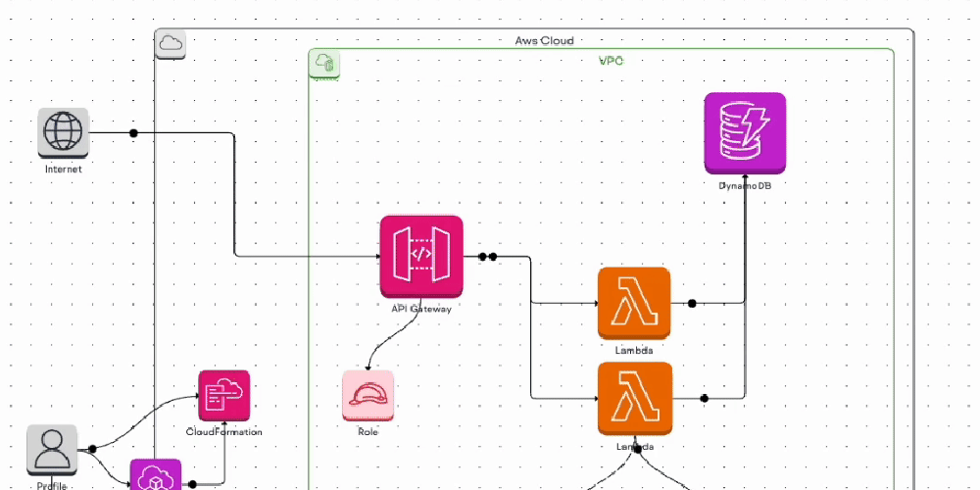Viewport: 980px width, 490px height.
Task: Click the AWS Cloud group icon
Action: pyautogui.click(x=170, y=44)
